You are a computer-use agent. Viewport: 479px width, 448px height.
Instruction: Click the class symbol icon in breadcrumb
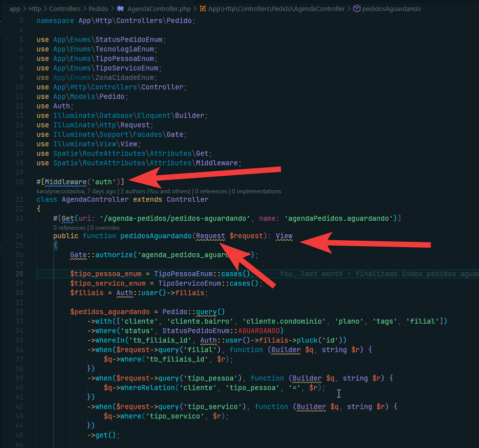(x=202, y=8)
